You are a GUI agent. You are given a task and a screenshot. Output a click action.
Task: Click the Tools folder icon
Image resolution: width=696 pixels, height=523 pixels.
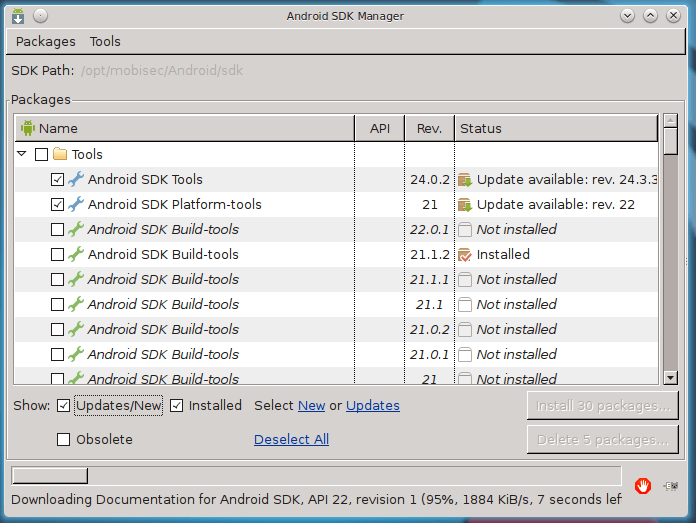click(x=60, y=155)
